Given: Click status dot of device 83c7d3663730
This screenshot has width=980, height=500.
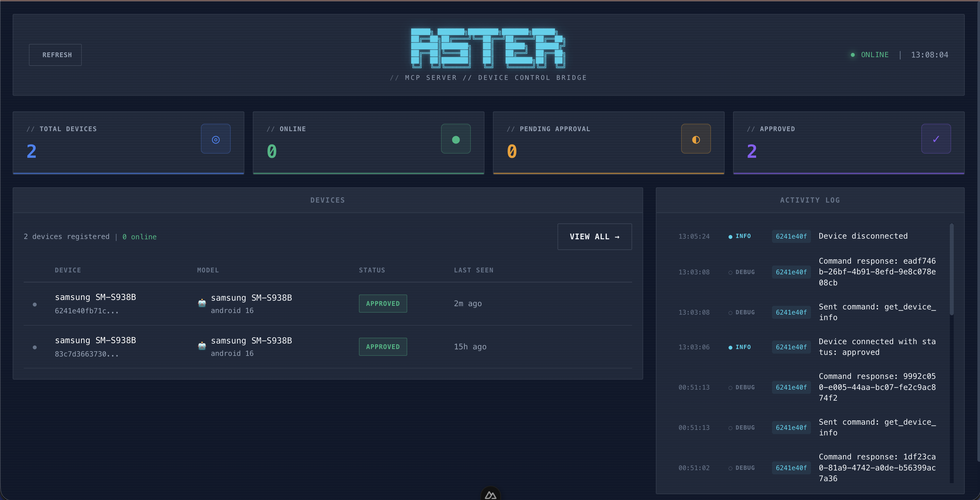Looking at the screenshot, I should point(35,347).
